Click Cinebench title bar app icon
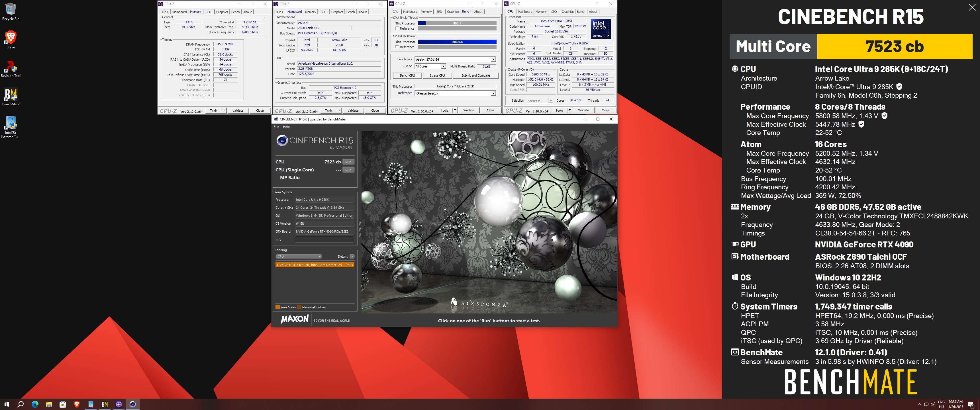980x410 pixels. click(276, 119)
